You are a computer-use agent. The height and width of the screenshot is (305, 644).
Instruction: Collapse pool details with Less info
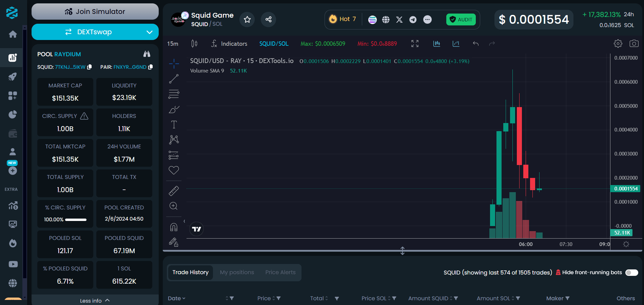95,301
